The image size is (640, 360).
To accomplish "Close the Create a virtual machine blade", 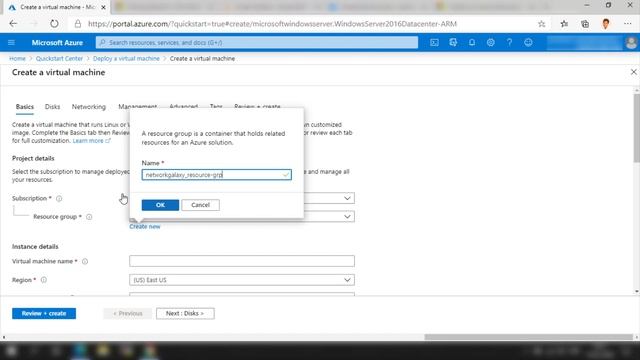I will coord(633,72).
